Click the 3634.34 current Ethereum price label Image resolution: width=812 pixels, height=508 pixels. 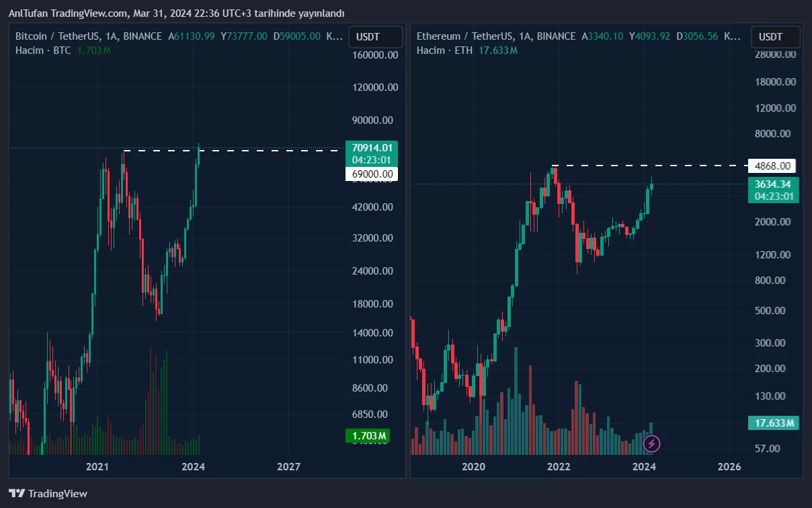coord(772,184)
